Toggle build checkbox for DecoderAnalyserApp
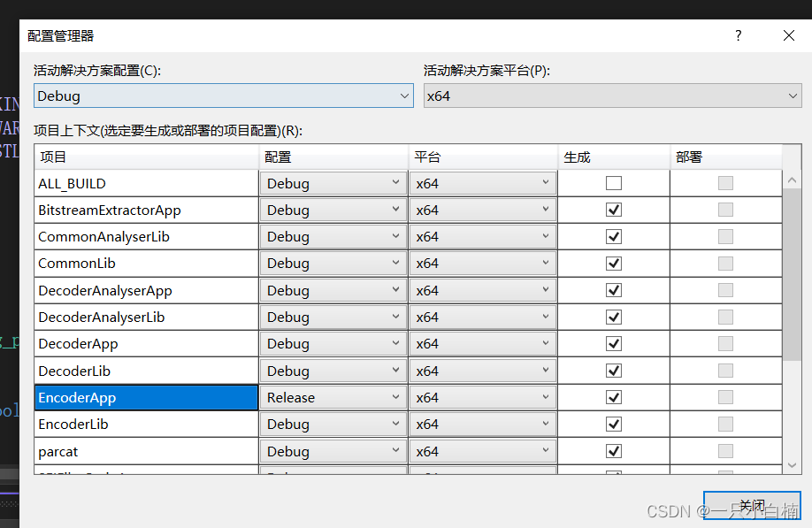Screen dimensions: 812x528 [614, 290]
